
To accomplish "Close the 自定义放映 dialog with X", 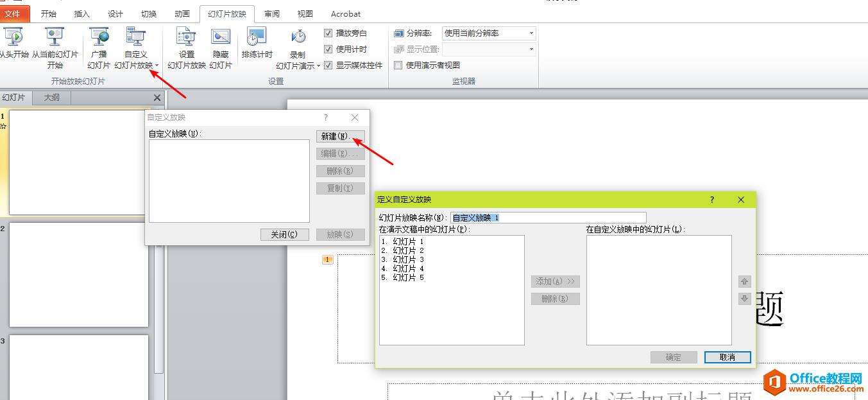I will point(355,117).
